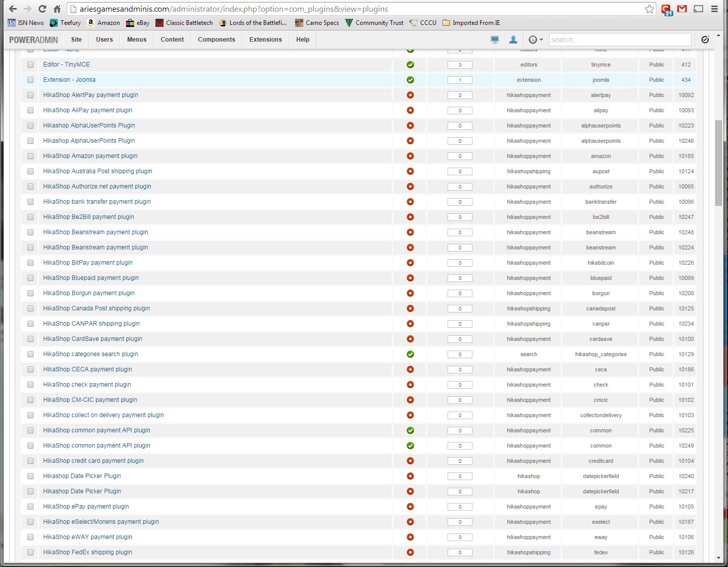The width and height of the screenshot is (728, 567).
Task: Focus the browser address bar
Action: [x=356, y=9]
